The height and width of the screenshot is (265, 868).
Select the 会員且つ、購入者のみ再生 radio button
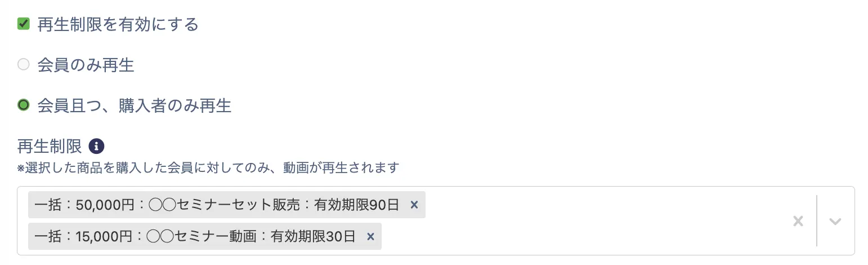point(23,105)
